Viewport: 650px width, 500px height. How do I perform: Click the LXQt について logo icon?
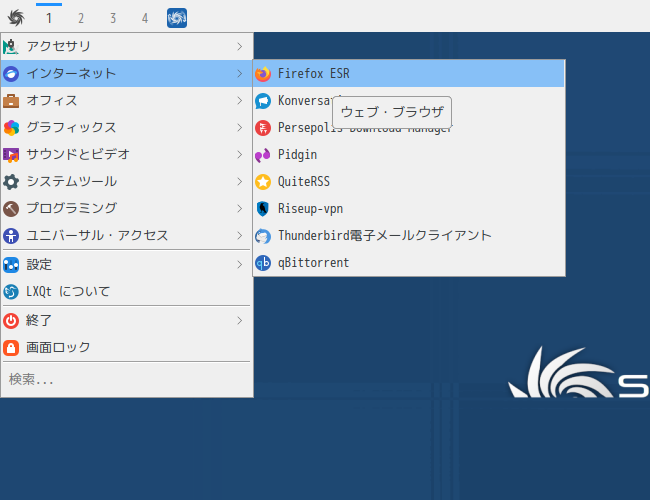coord(11,291)
